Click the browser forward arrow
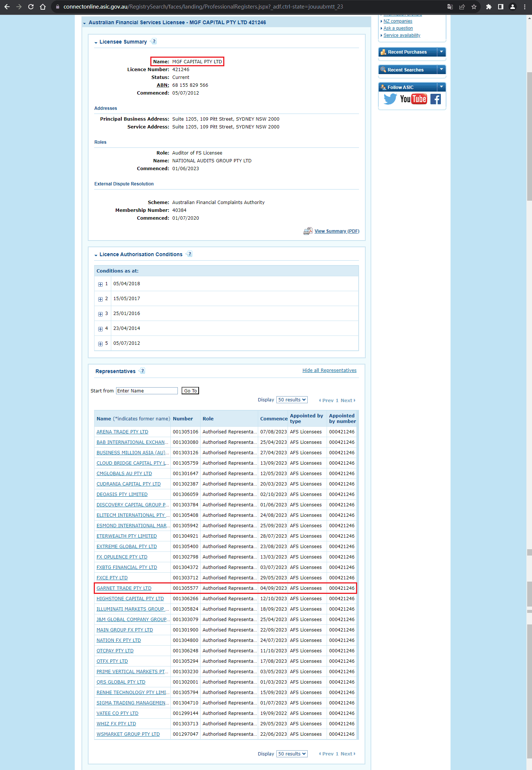This screenshot has height=770, width=532. (x=19, y=7)
